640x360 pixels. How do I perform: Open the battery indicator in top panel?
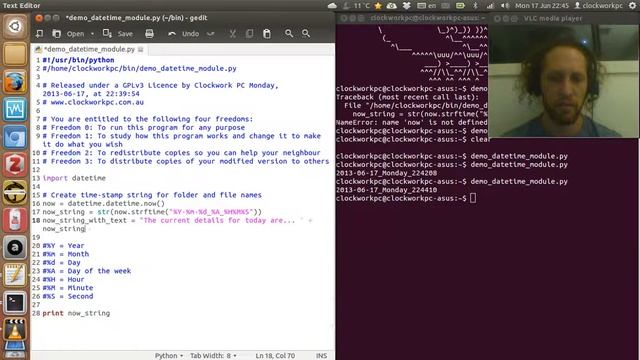click(460, 6)
